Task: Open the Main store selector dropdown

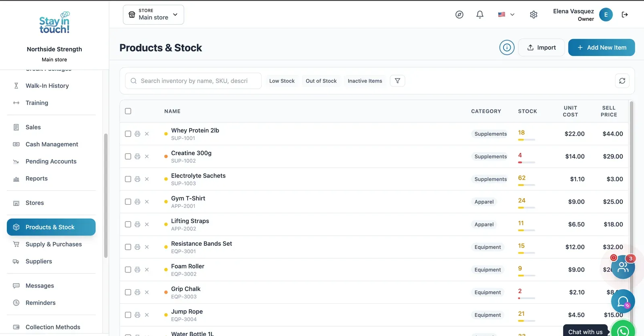Action: click(x=153, y=15)
